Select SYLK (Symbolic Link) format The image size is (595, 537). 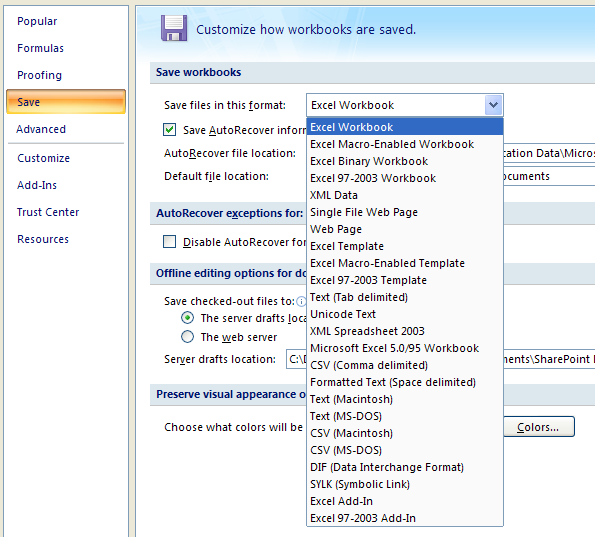(405, 484)
